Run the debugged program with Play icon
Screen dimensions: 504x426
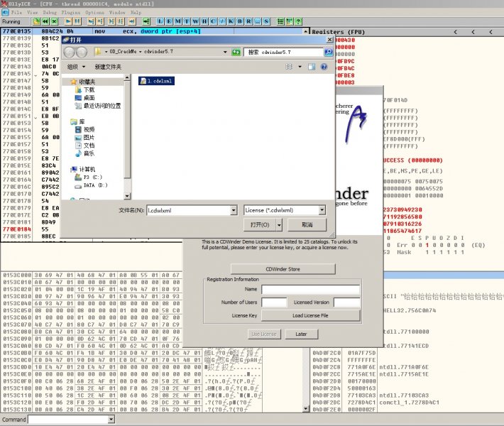point(68,21)
